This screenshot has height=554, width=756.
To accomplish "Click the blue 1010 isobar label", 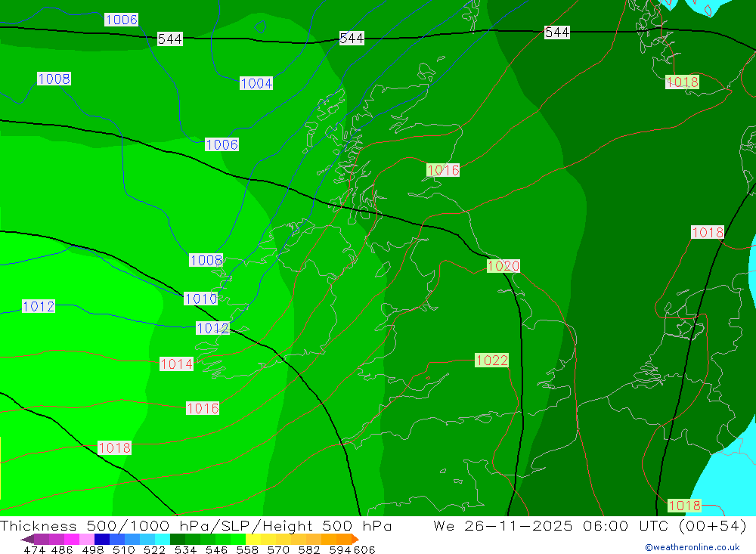I will click(200, 299).
